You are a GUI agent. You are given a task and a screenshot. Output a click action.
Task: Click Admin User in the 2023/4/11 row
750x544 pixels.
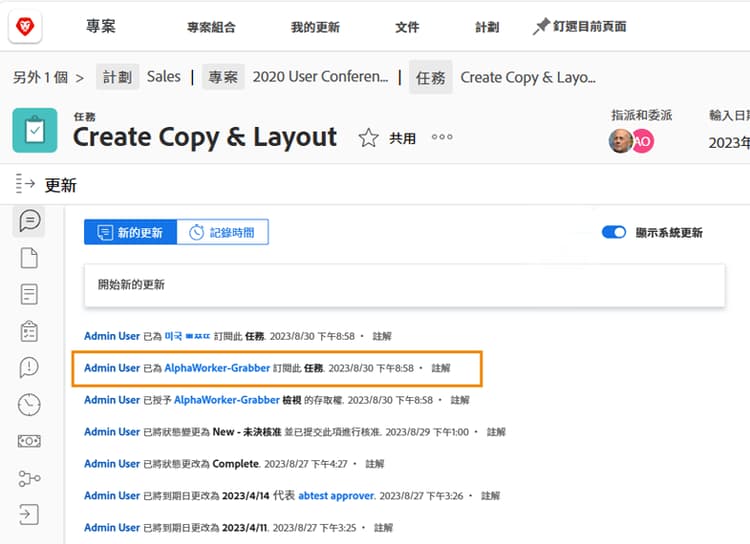click(x=112, y=527)
